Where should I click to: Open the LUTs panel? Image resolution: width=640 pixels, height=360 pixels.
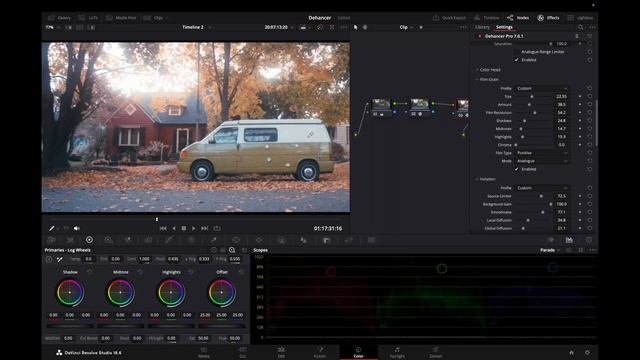(88, 18)
